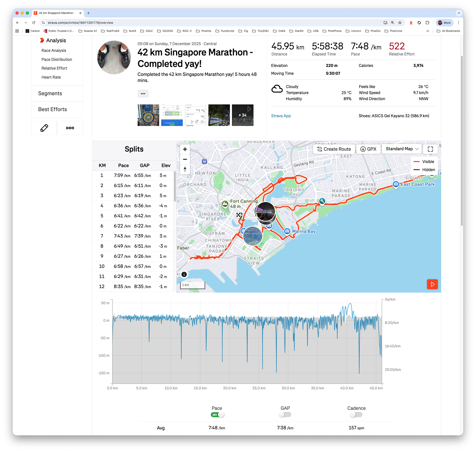Start the route playback with orange play icon
The width and height of the screenshot is (476, 452).
(432, 284)
